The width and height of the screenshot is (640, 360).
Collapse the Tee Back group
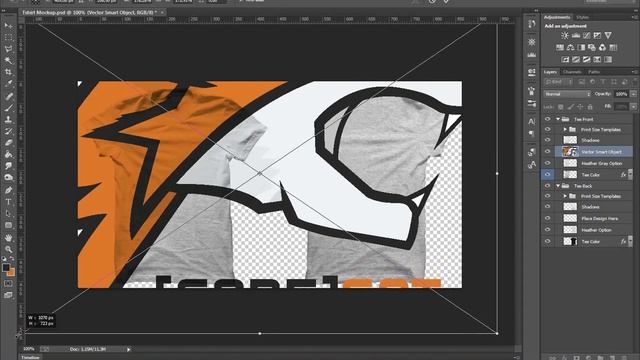(558, 186)
